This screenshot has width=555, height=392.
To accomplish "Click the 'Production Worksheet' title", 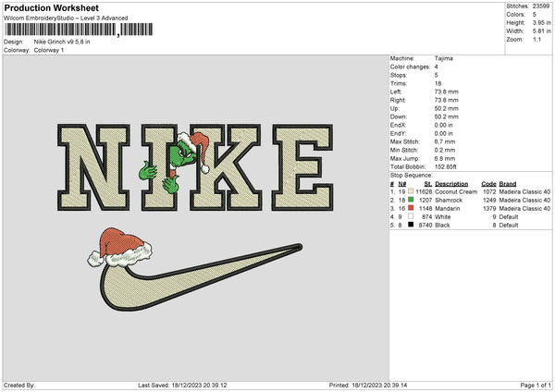I will pos(51,7).
